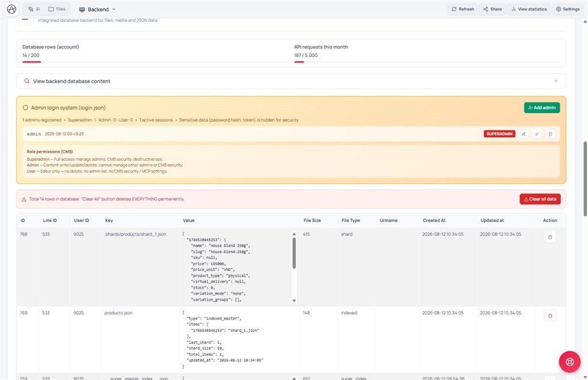Click the ID column header

pos(23,220)
